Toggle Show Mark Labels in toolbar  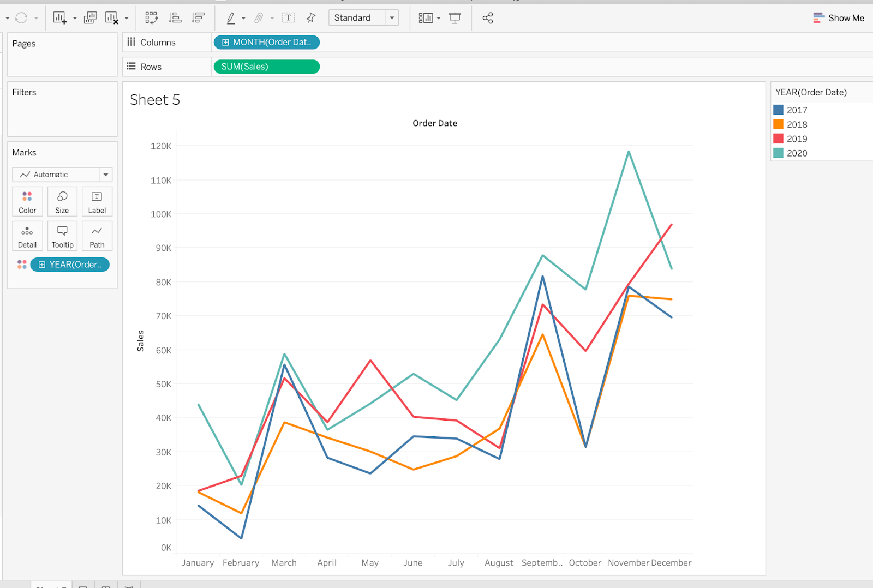click(x=288, y=18)
